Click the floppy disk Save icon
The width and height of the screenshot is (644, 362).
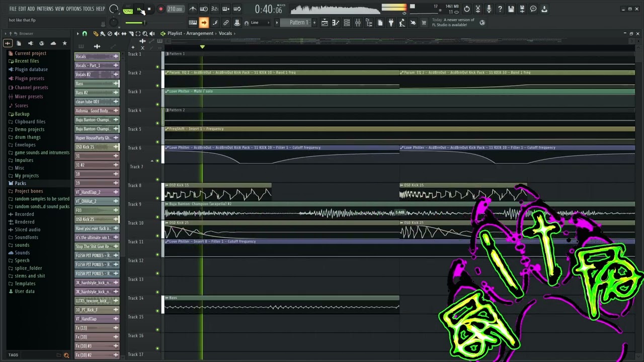pyautogui.click(x=511, y=9)
